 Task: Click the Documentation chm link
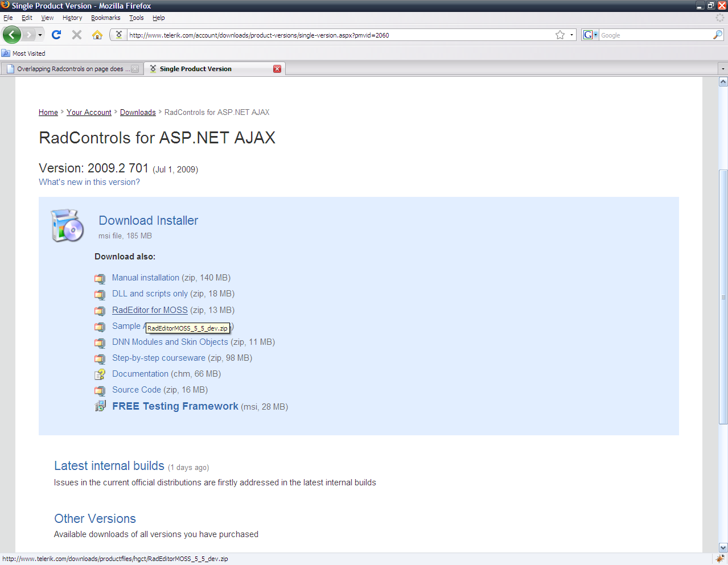[x=140, y=374]
